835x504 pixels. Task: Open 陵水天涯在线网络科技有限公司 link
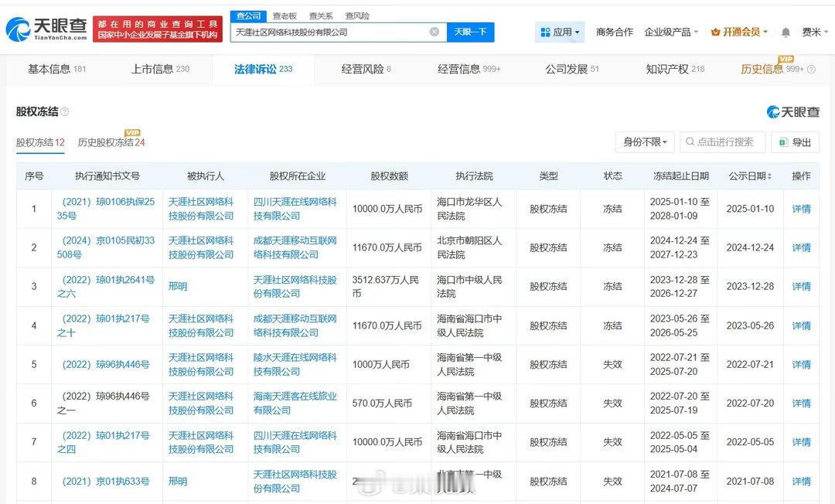point(295,365)
